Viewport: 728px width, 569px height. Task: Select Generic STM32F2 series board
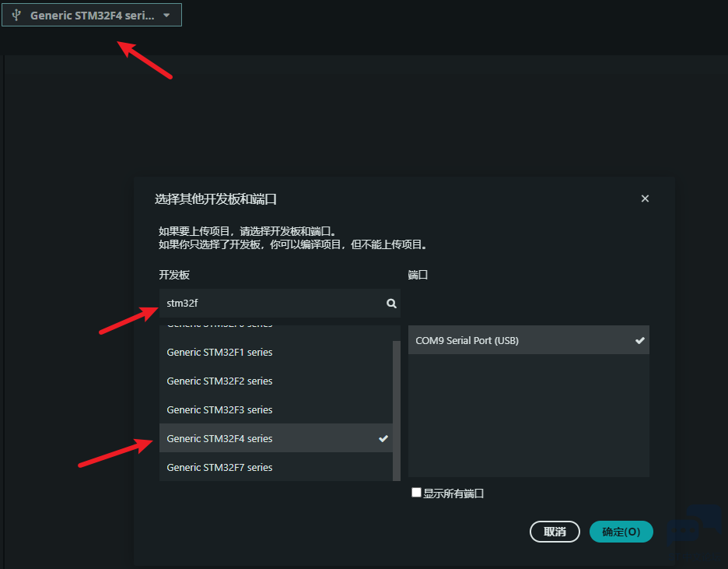click(276, 381)
